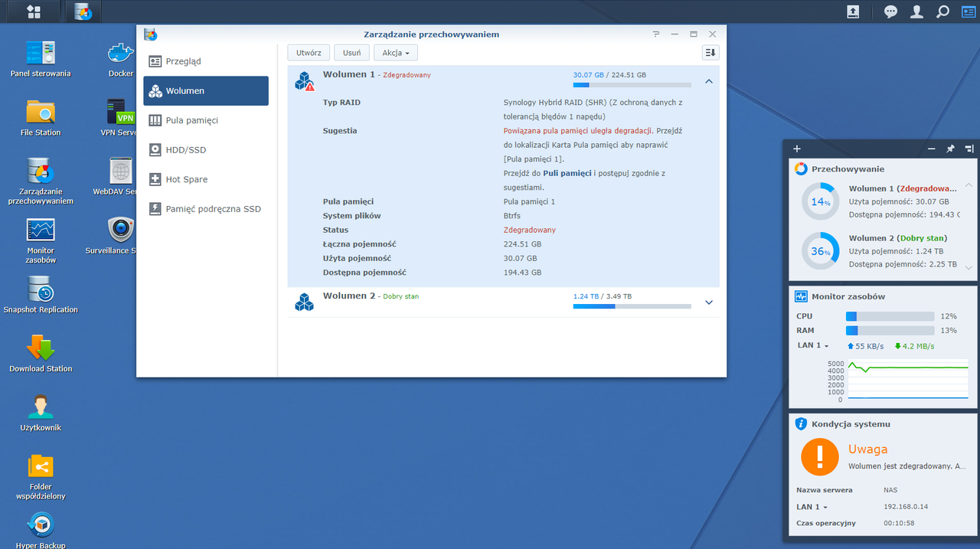Image resolution: width=980 pixels, height=549 pixels.
Task: Click the degraded Wolumen 1 cube icon
Action: click(305, 80)
